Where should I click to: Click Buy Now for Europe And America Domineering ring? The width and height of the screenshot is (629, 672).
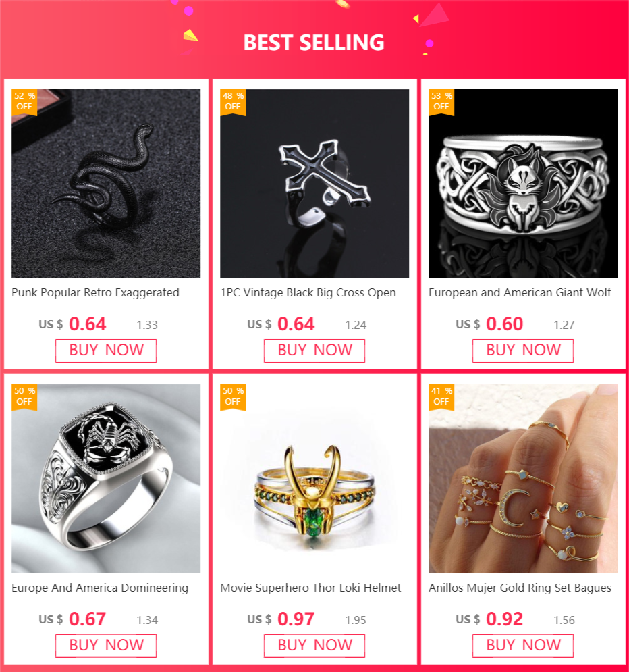tap(106, 646)
